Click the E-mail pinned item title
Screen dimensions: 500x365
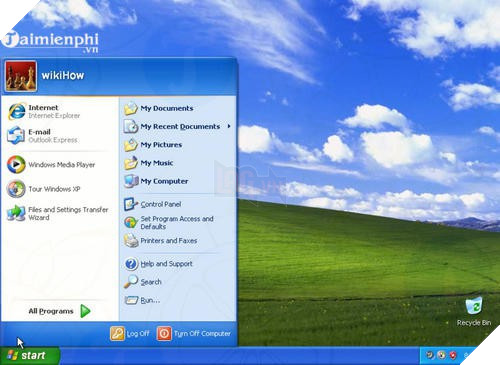click(x=39, y=132)
